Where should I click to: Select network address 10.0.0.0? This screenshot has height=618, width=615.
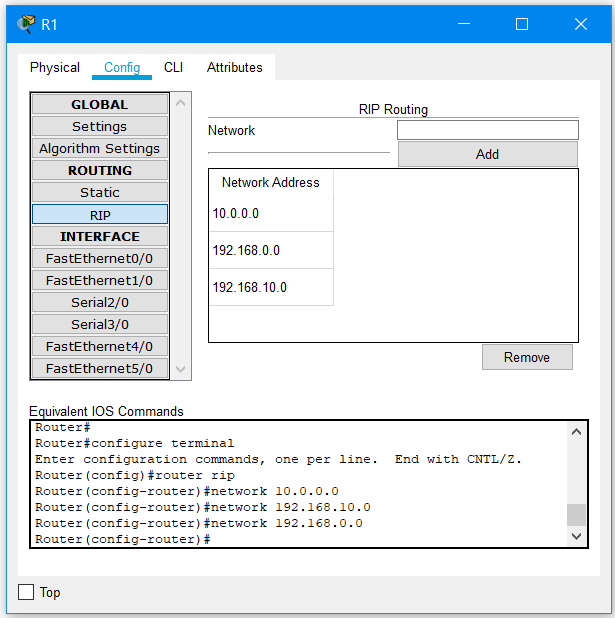coord(270,213)
